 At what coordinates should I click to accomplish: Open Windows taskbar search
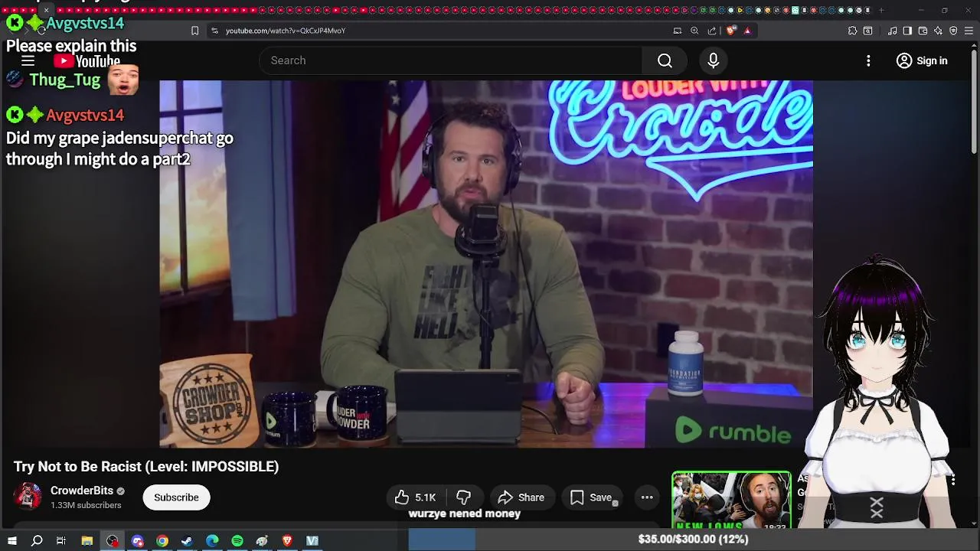(37, 541)
